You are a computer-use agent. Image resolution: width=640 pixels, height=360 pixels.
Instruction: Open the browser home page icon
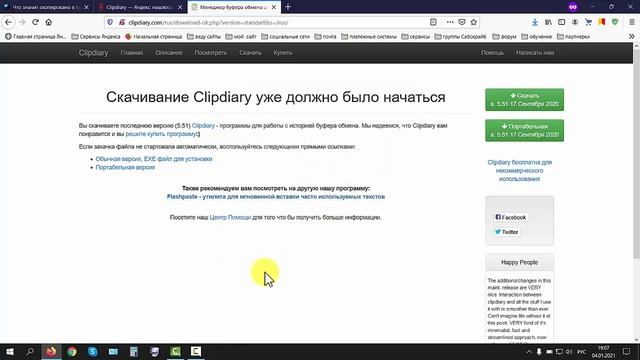[49, 22]
